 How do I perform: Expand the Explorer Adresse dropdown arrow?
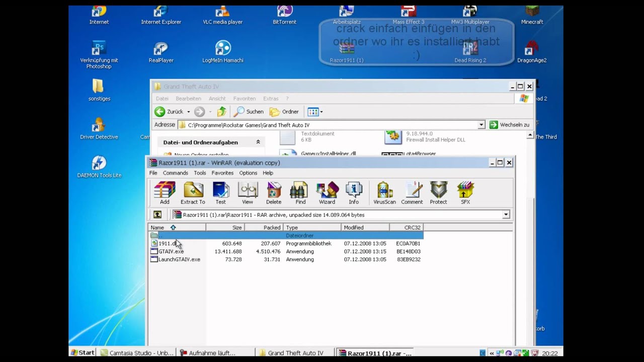coord(481,125)
